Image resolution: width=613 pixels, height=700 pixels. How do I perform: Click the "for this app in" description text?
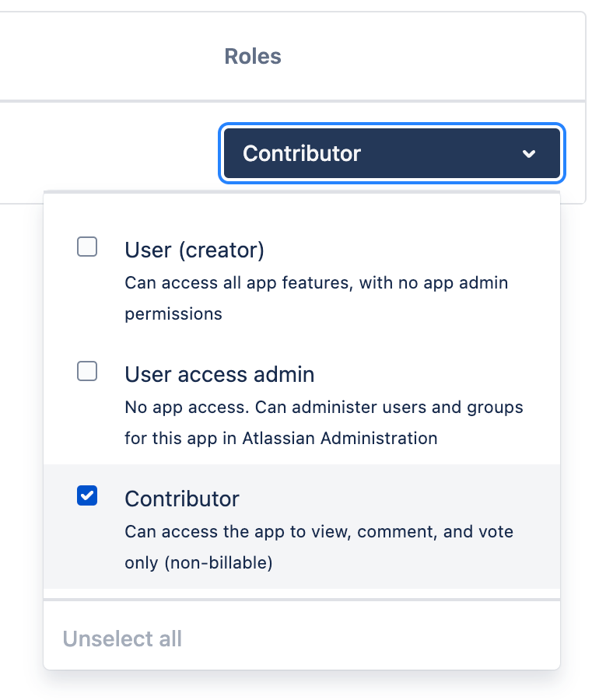coord(179,439)
